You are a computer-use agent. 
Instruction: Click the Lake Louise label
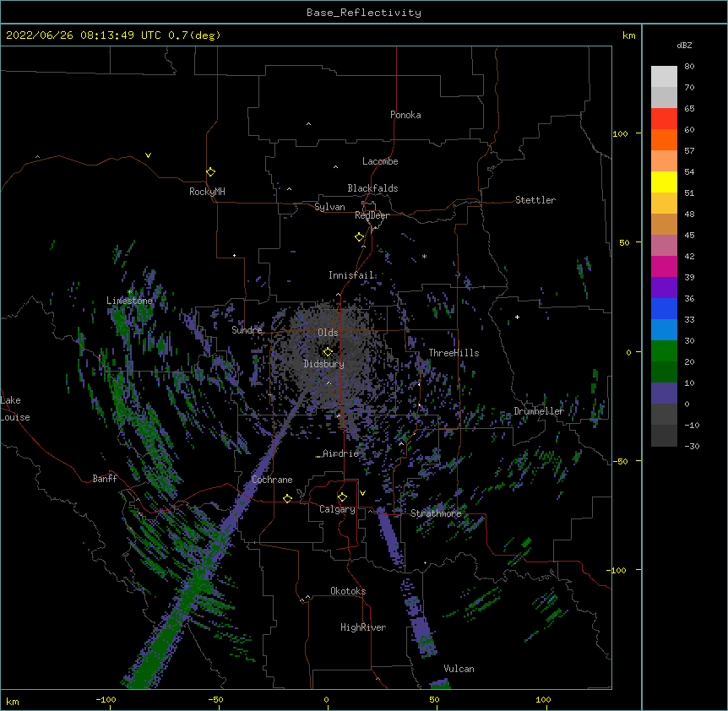15,409
